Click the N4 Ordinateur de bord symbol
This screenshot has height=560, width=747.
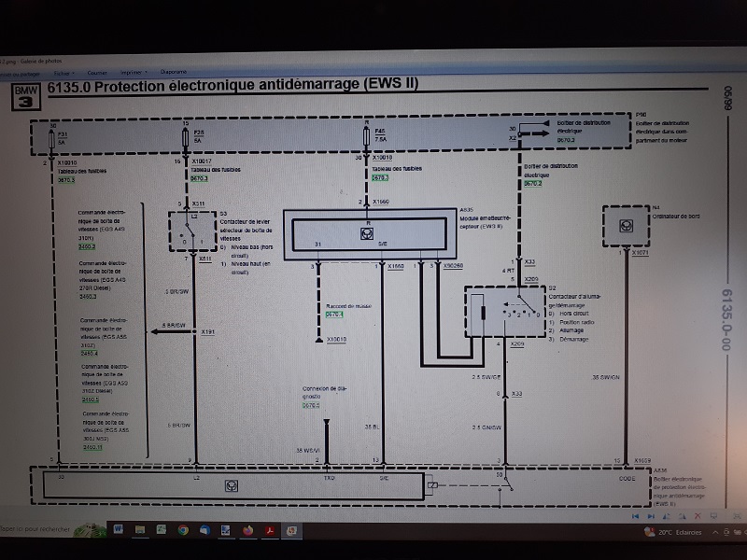[626, 226]
